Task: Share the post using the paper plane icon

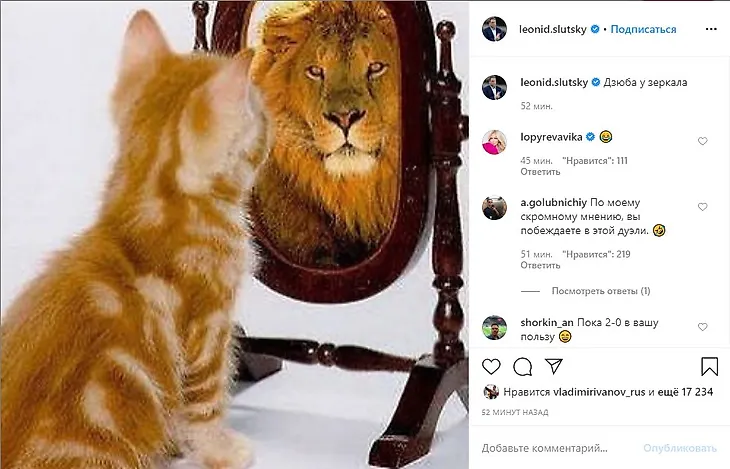Action: pos(552,366)
